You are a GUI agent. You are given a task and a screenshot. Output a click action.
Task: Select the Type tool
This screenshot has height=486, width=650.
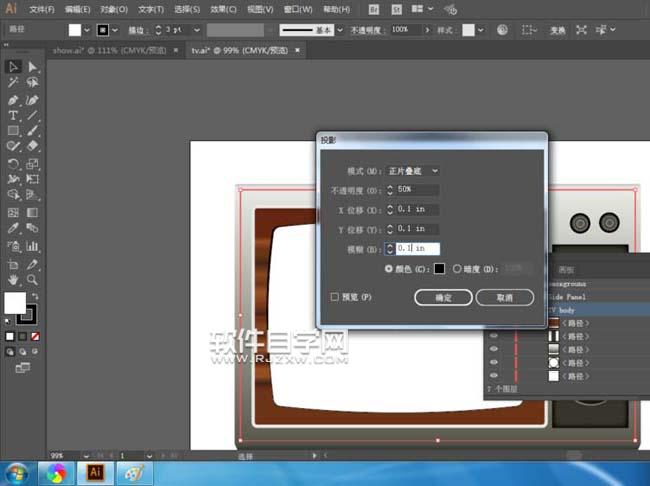tap(14, 116)
